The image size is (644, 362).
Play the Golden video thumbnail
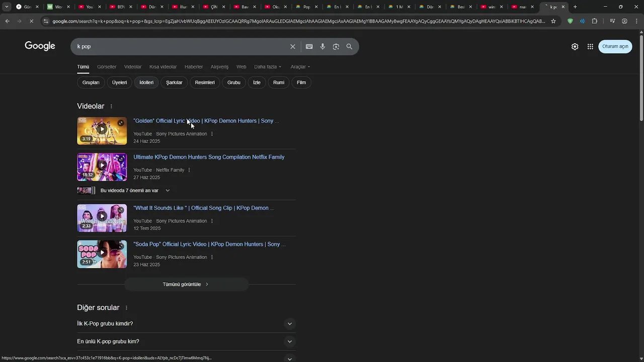[102, 131]
